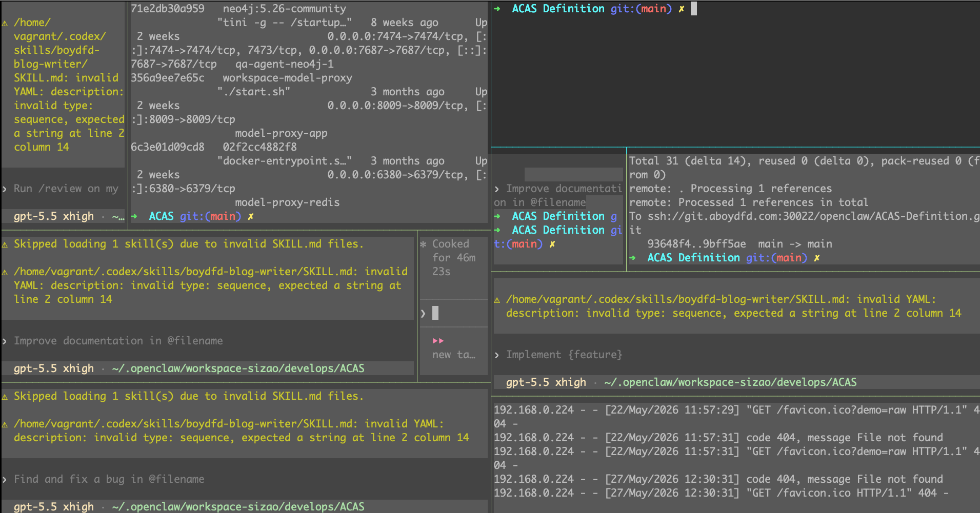Click "GET /favicon.ico HTTP/1.1" without the demo query
The width and height of the screenshot is (980, 513).
[x=829, y=493]
